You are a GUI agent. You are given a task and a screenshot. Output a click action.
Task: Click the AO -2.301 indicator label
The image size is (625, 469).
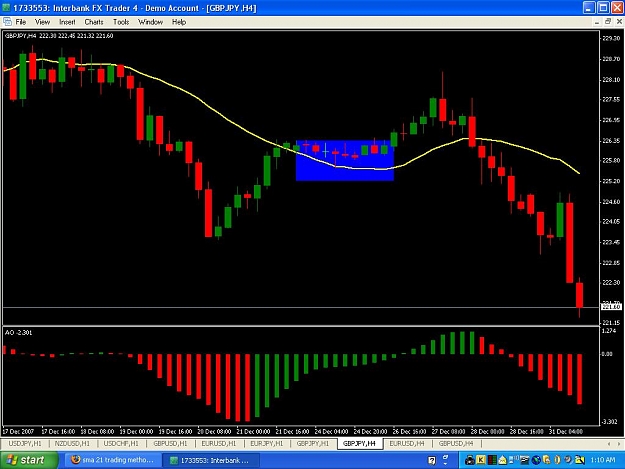(x=18, y=332)
